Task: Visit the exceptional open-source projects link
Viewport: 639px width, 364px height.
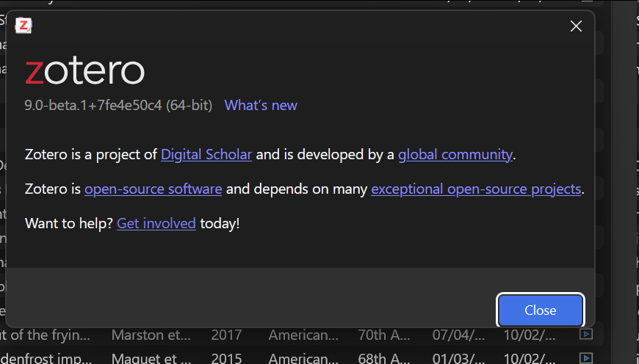Action: click(x=476, y=189)
